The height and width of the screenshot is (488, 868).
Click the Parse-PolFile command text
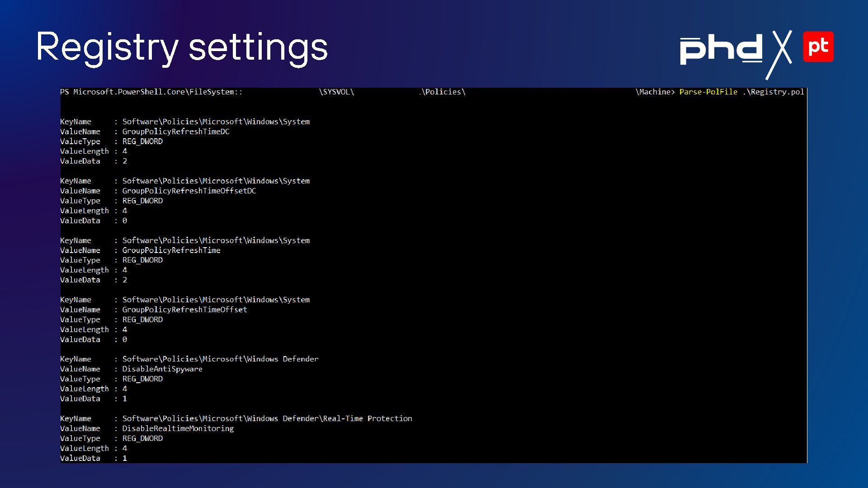point(708,92)
